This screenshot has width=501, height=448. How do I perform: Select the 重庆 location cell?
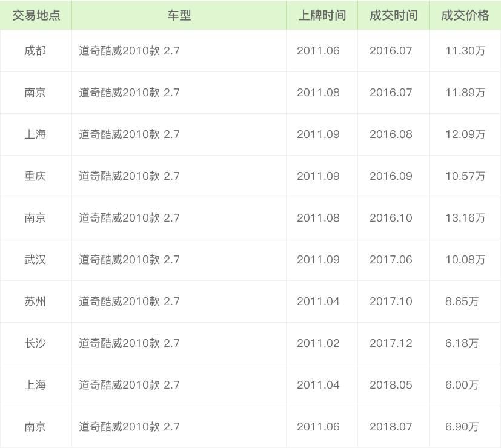(35, 176)
